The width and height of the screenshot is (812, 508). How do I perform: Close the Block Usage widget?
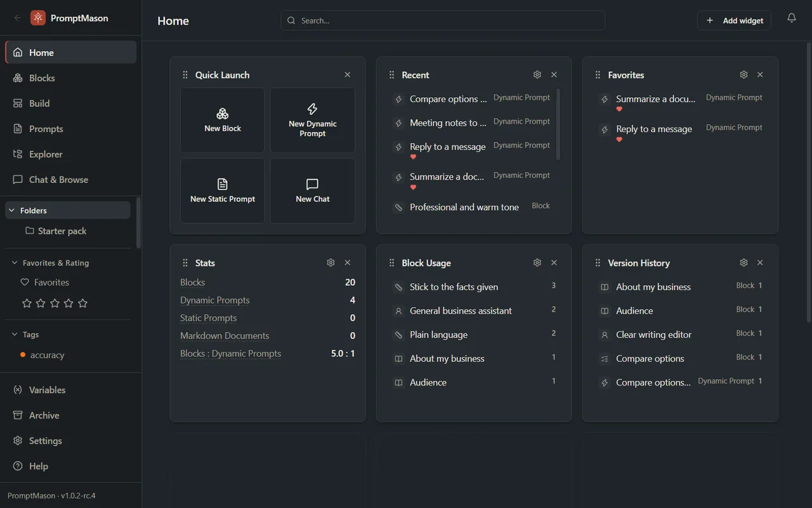click(x=554, y=263)
